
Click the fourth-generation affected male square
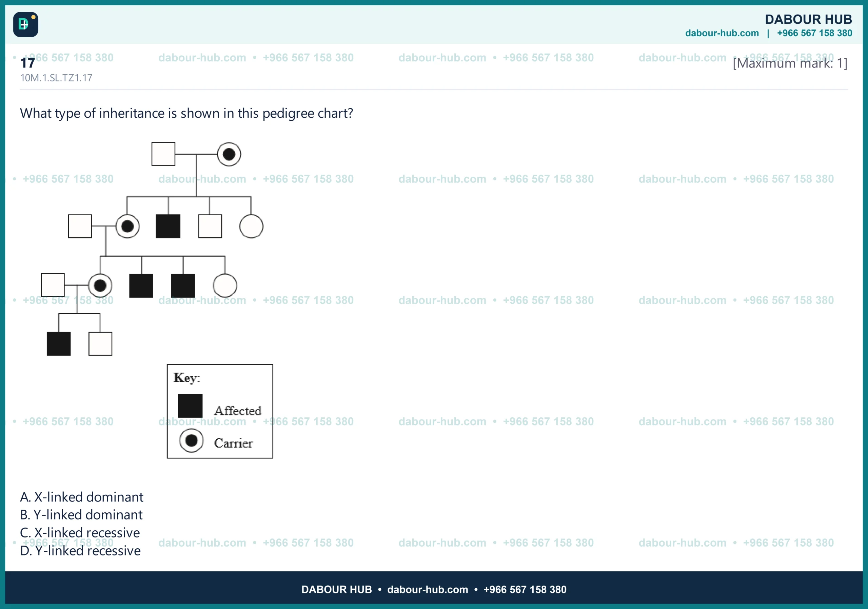[x=59, y=343]
